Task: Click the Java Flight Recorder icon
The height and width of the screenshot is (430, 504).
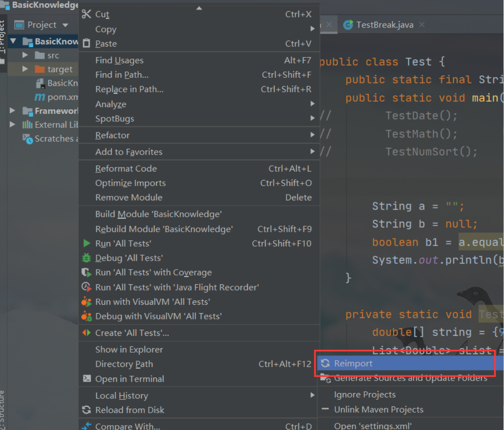Action: pos(87,287)
